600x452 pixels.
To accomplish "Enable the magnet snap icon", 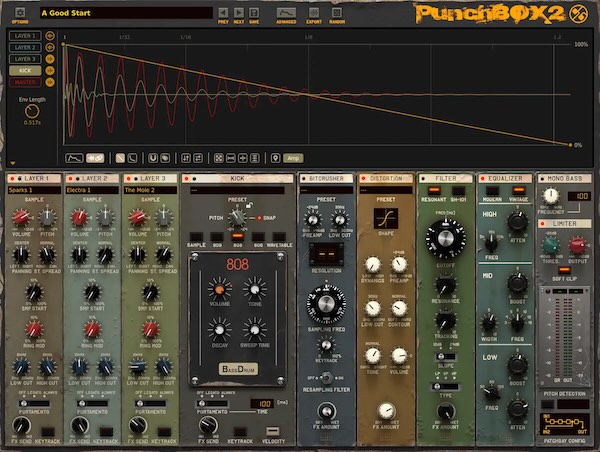I will (153, 158).
